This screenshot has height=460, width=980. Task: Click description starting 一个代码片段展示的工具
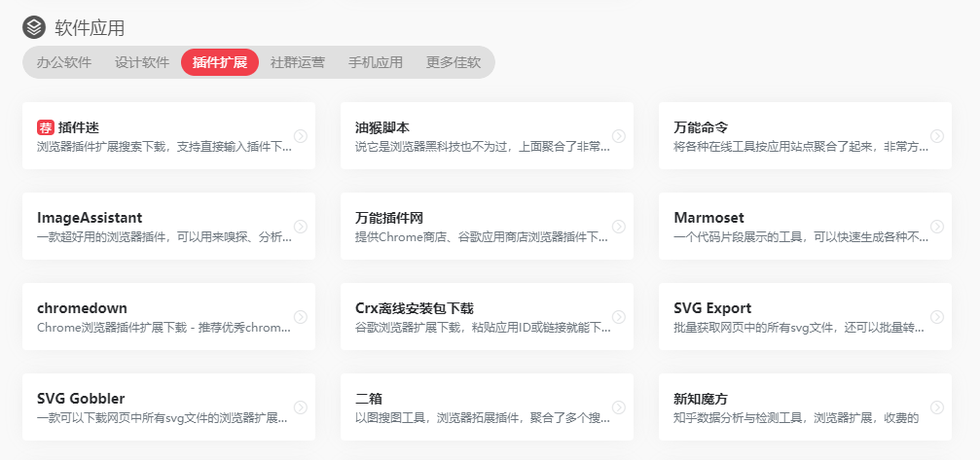801,238
